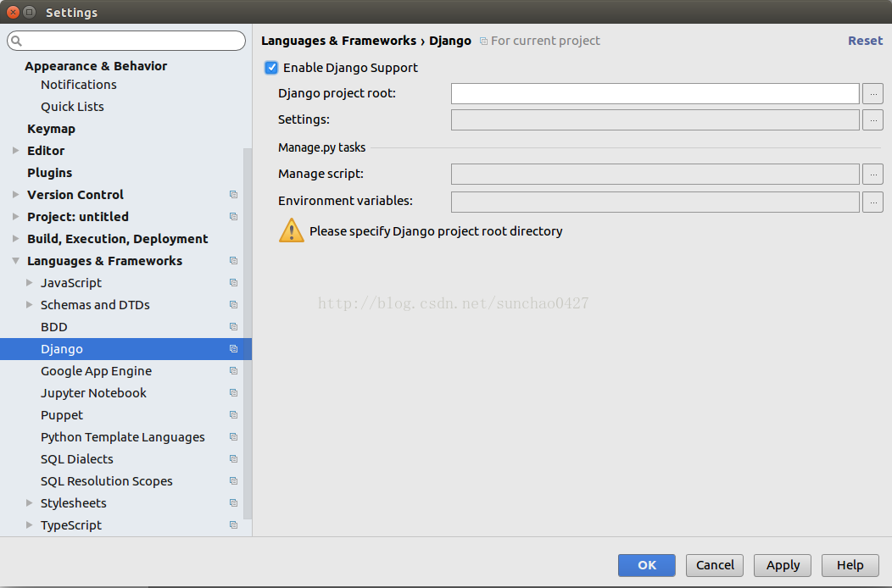
Task: Click the settings tree vertical scrollbar
Action: pyautogui.click(x=248, y=333)
